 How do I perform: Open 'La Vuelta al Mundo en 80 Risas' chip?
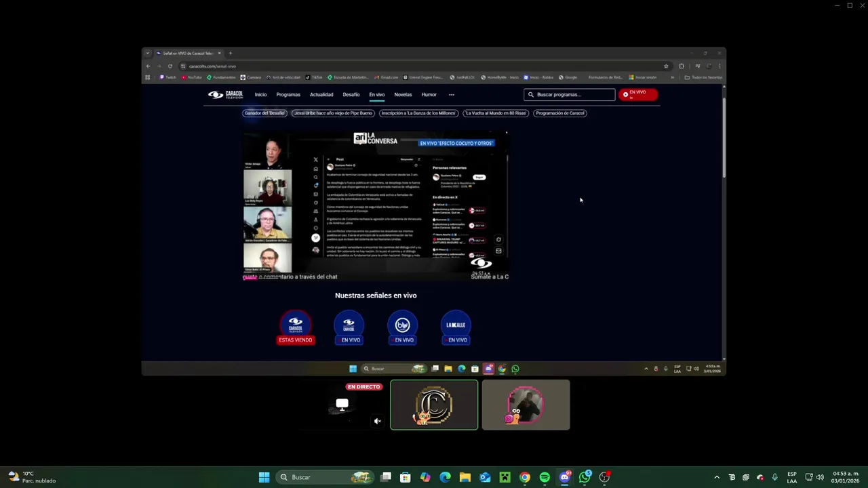(x=496, y=113)
